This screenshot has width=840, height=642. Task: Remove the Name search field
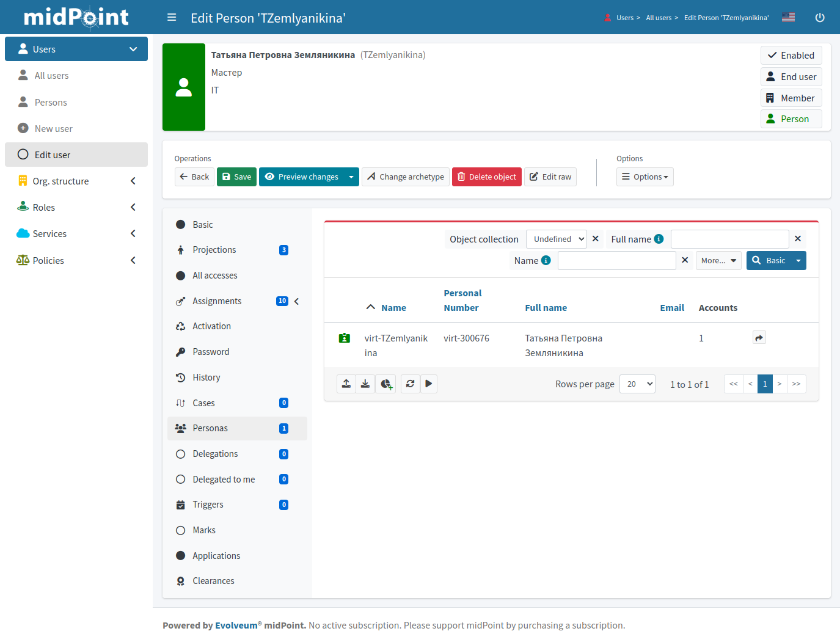click(x=685, y=260)
